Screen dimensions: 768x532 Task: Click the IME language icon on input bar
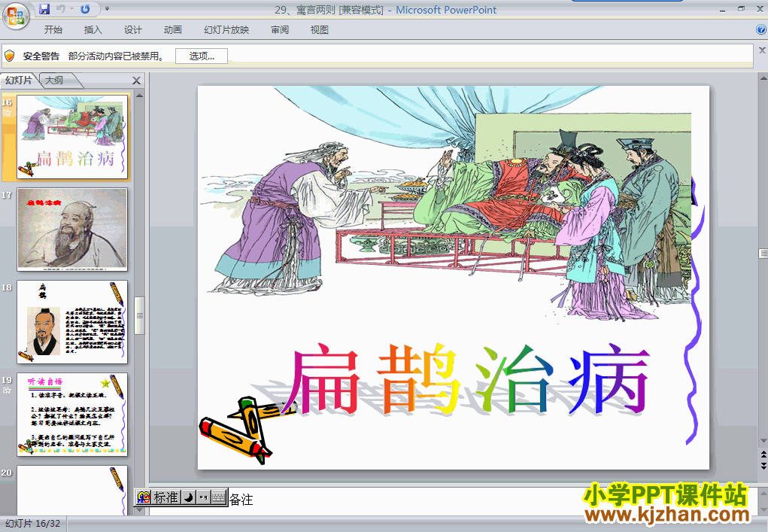tap(144, 497)
